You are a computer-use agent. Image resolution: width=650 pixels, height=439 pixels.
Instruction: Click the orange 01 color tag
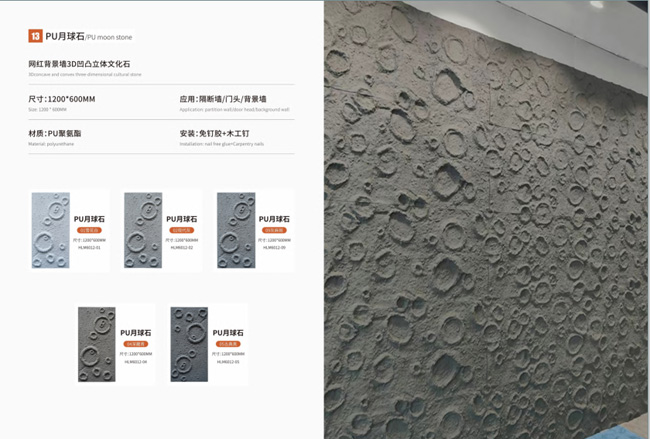coord(89,230)
